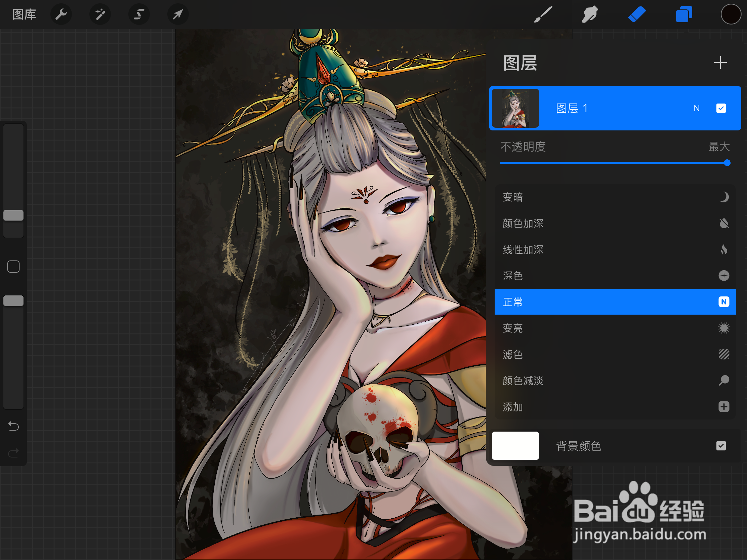Viewport: 747px width, 560px height.
Task: Return to the 图库 gallery
Action: [x=24, y=14]
